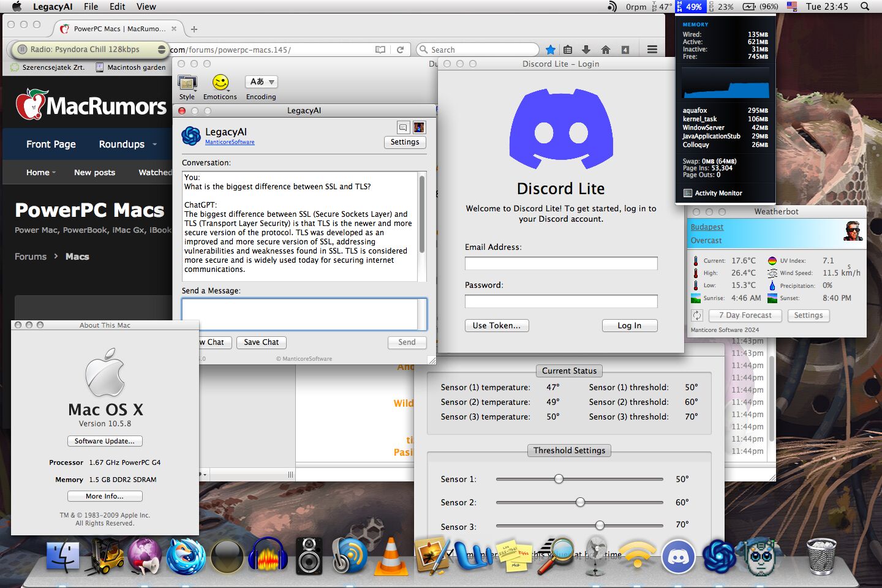Click Save Chat in LegacyAI

click(x=262, y=342)
